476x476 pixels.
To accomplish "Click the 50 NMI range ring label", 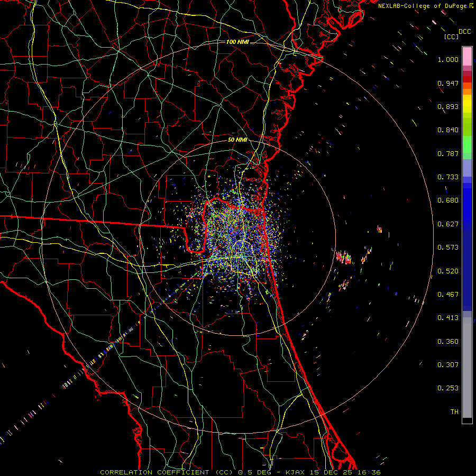I will pos(237,140).
